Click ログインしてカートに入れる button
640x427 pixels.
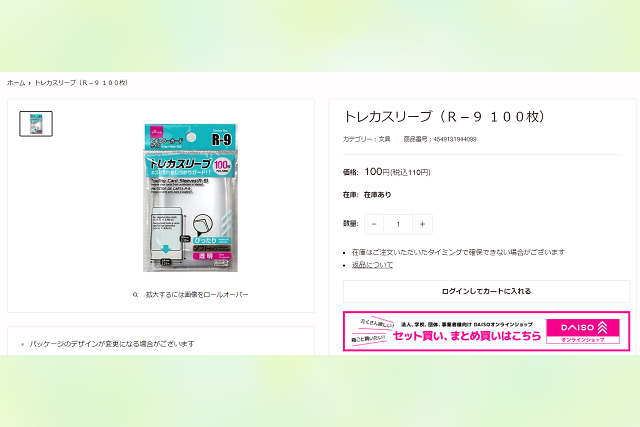[487, 291]
